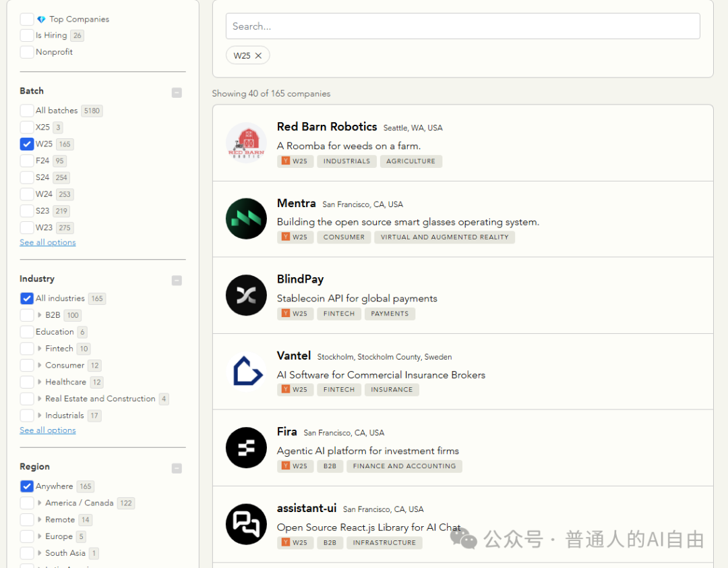The height and width of the screenshot is (568, 728).
Task: Click the W25 badge on Mentra
Action: (x=295, y=237)
